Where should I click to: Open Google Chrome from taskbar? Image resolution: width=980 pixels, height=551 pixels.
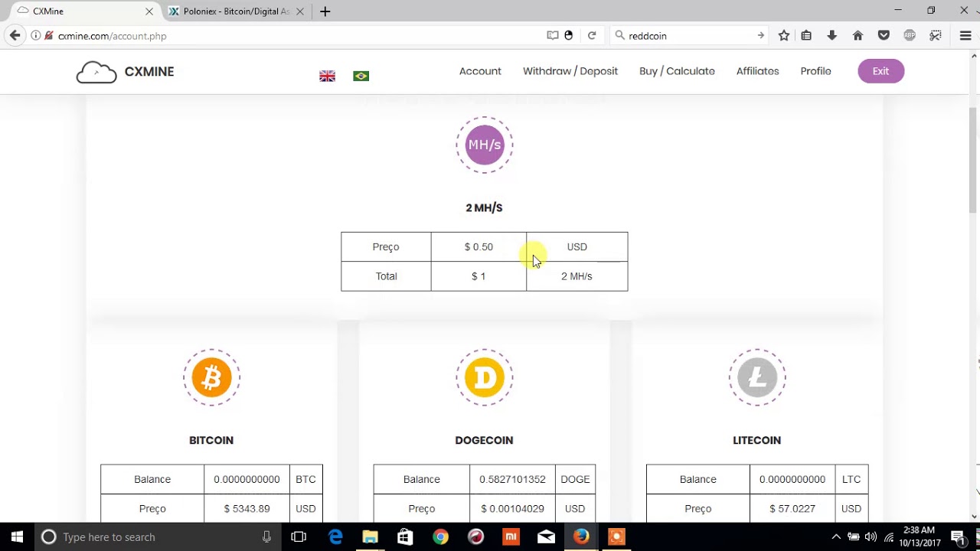[440, 536]
